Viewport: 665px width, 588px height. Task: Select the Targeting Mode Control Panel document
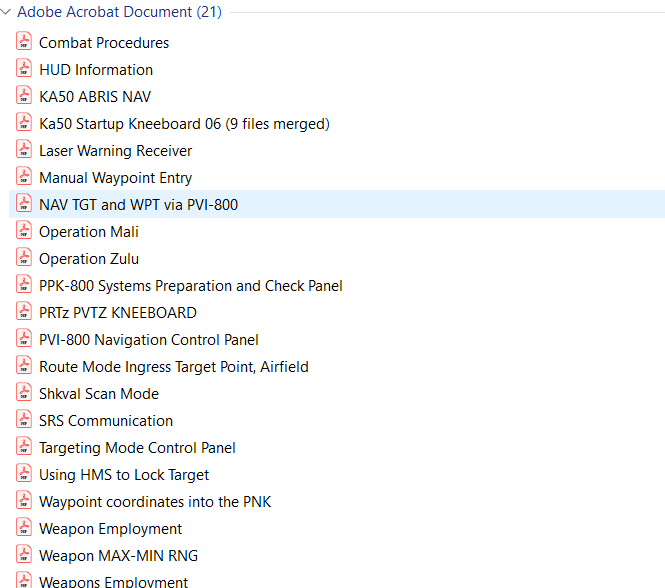coord(137,448)
